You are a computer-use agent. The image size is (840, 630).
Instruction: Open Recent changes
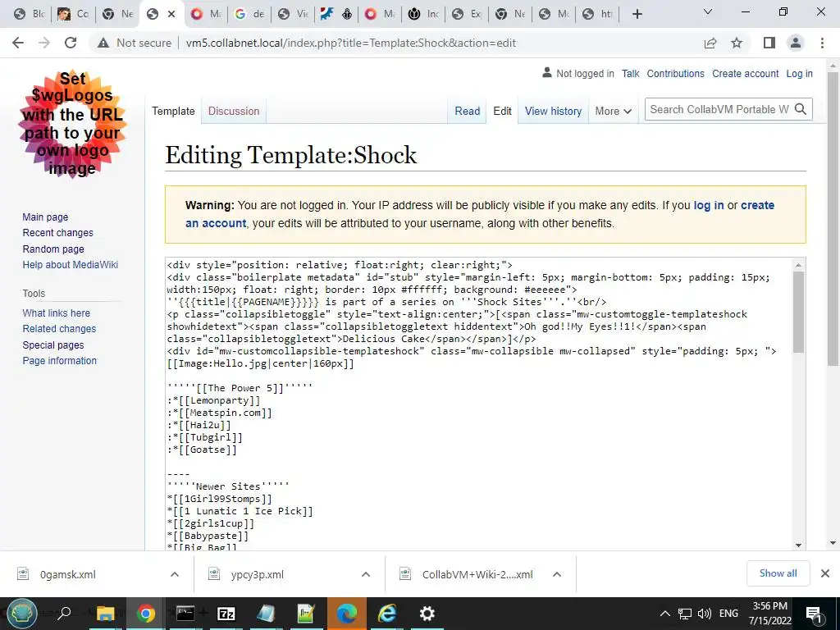(x=58, y=232)
